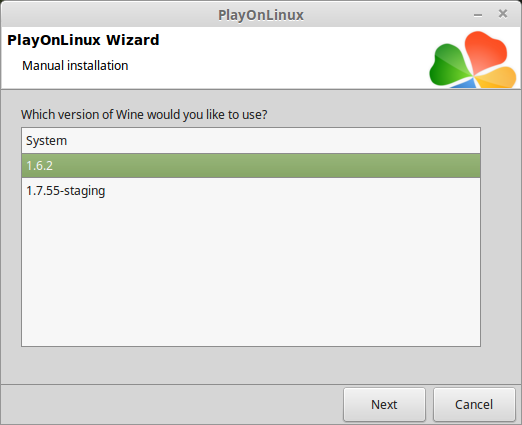Click the PlayOnLinux clover logo
The height and width of the screenshot is (425, 522).
click(x=473, y=60)
